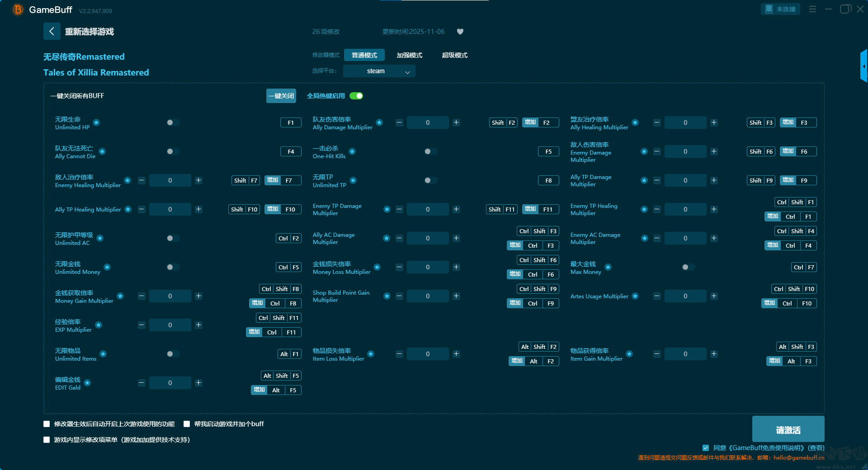Click the Shop Build Point Gain Multiplier value field
Image resolution: width=868 pixels, height=470 pixels.
click(x=428, y=296)
